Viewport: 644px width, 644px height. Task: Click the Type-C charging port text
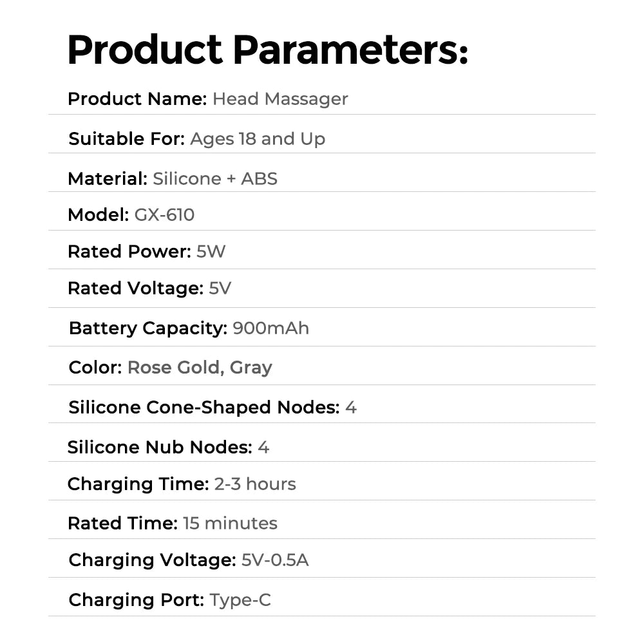click(x=240, y=600)
